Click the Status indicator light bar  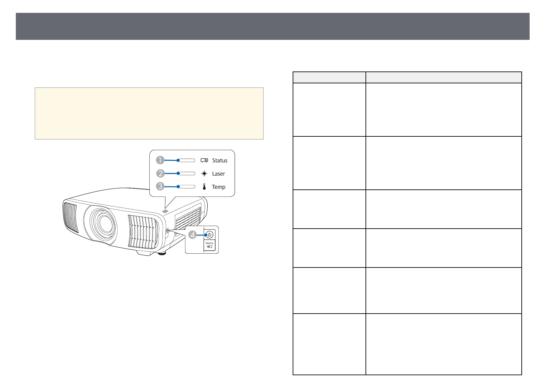[x=186, y=160]
